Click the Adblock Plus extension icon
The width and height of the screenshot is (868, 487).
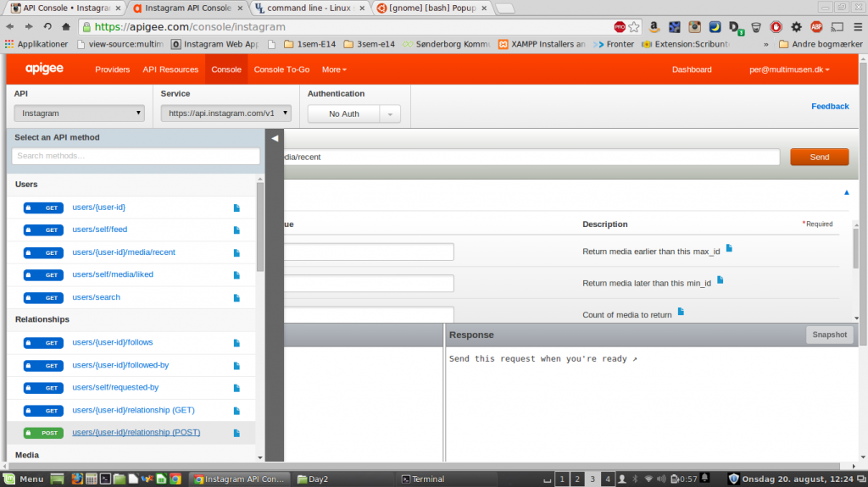[x=816, y=26]
